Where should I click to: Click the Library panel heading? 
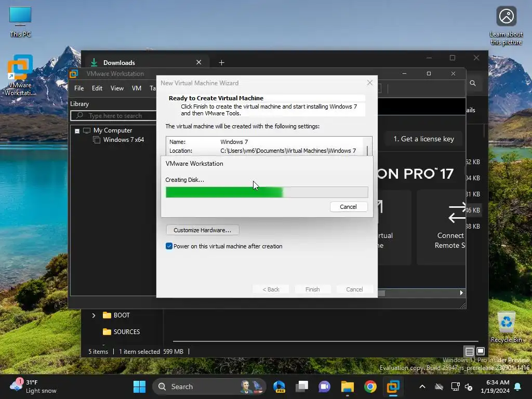click(79, 104)
